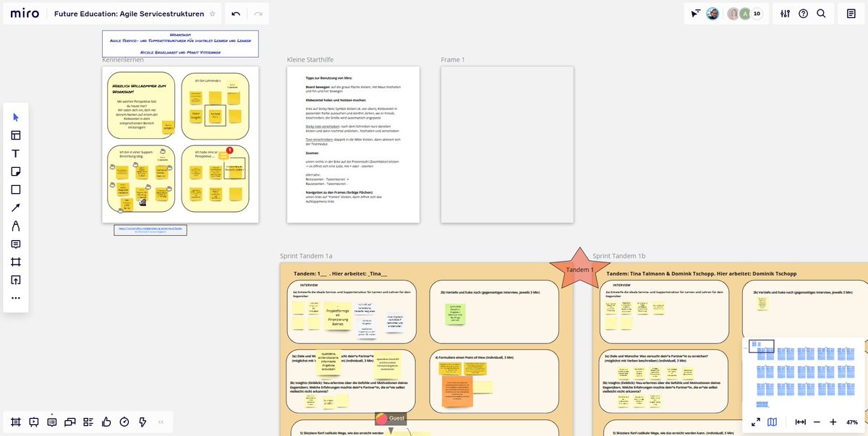Collapse the bottom toolbar with double chevron
Image resolution: width=868 pixels, height=436 pixels.
coord(161,422)
